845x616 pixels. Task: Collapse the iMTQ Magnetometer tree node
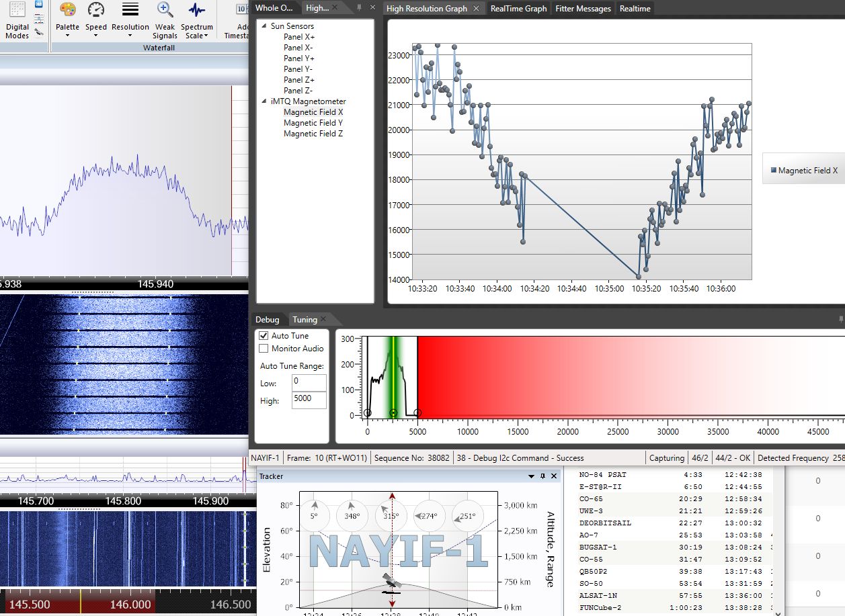tap(264, 101)
